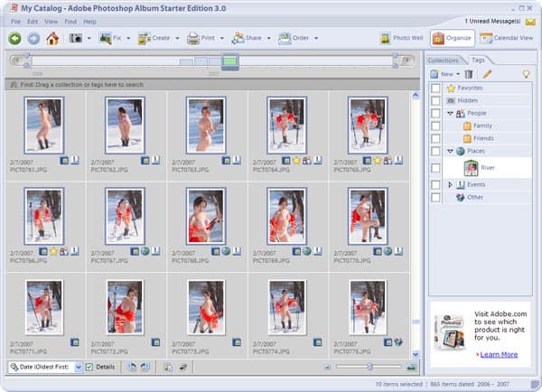The width and height of the screenshot is (542, 392).
Task: Check the River tag checkbox
Action: [435, 168]
